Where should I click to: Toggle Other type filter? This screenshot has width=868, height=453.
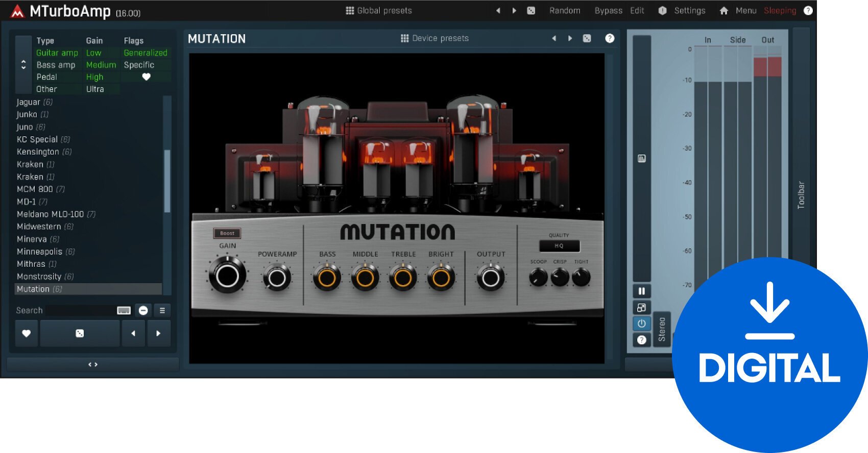pos(46,89)
